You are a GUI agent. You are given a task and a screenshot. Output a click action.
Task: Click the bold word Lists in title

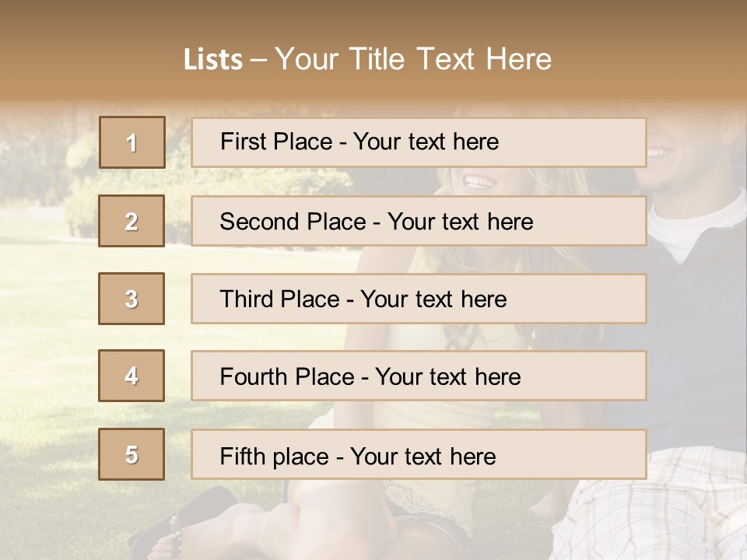pos(212,60)
